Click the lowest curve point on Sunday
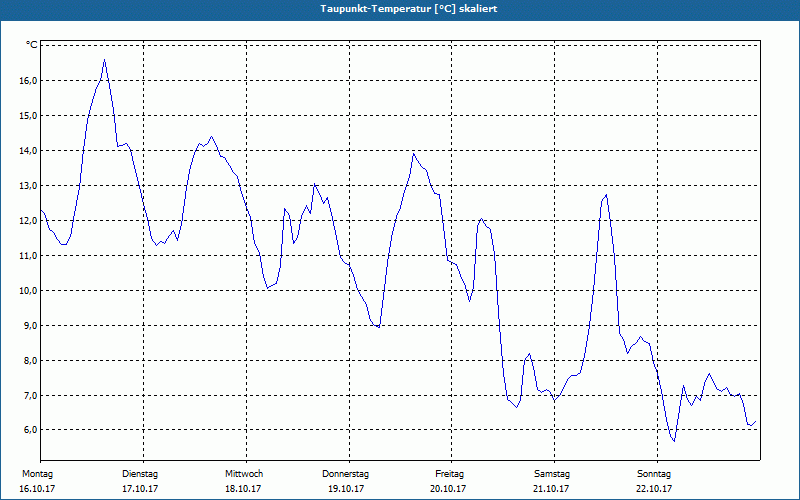The image size is (800, 500). click(x=674, y=441)
